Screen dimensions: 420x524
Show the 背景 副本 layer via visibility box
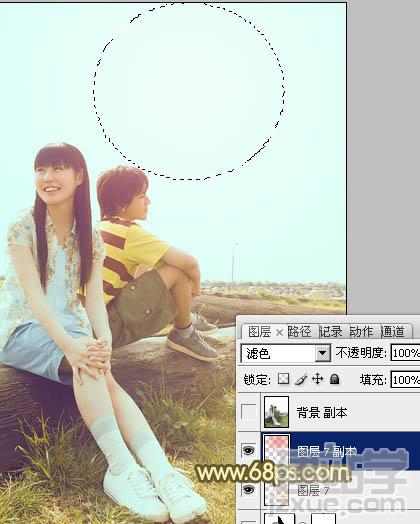click(x=248, y=412)
